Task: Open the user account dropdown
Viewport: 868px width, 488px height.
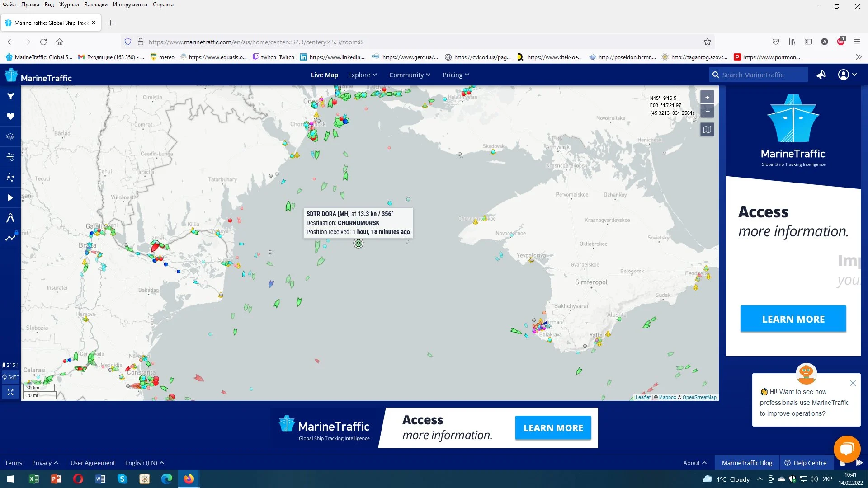Action: (x=847, y=75)
